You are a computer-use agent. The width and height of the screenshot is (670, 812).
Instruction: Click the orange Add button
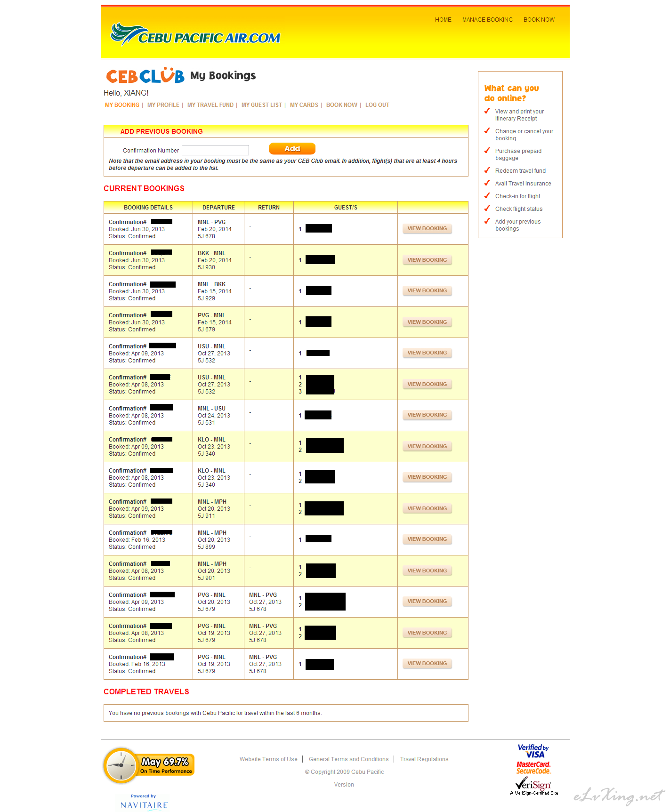292,149
